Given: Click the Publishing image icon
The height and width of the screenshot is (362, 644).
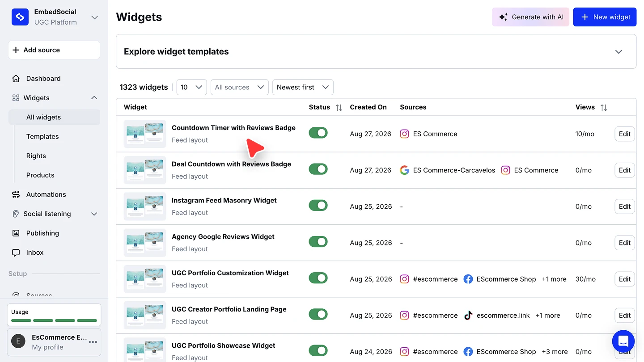Looking at the screenshot, I should coord(16,233).
